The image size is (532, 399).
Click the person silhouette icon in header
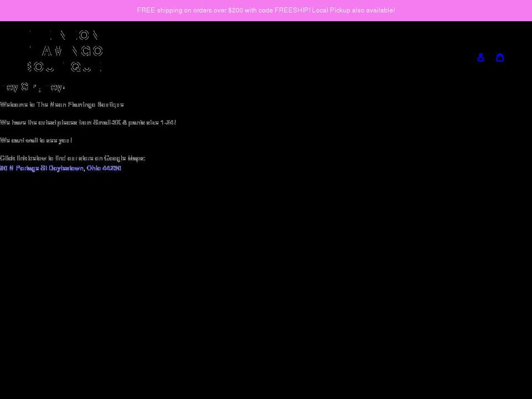pyautogui.click(x=481, y=57)
